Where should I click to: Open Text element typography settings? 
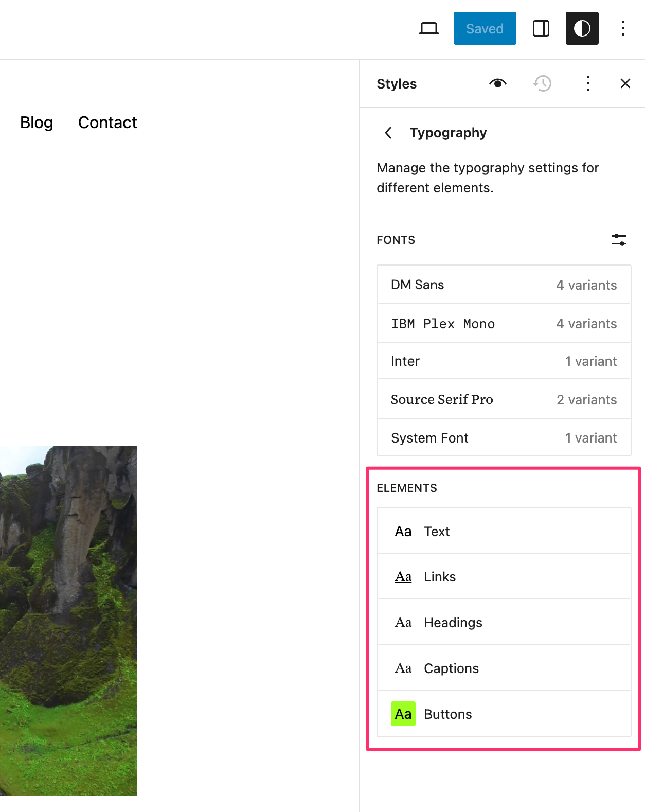click(x=504, y=531)
